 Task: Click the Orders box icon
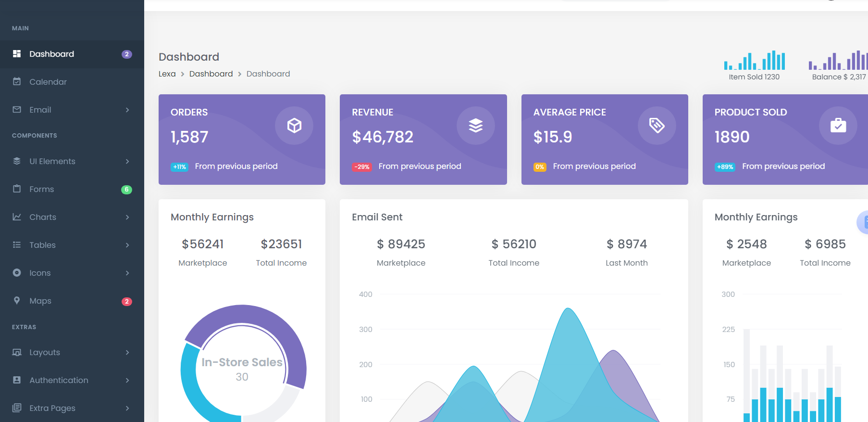[294, 126]
